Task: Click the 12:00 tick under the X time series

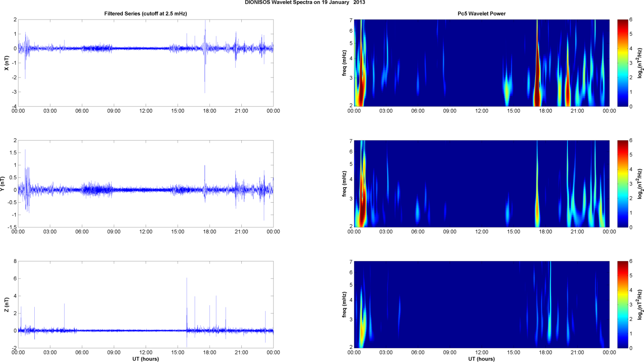Action: tap(146, 111)
